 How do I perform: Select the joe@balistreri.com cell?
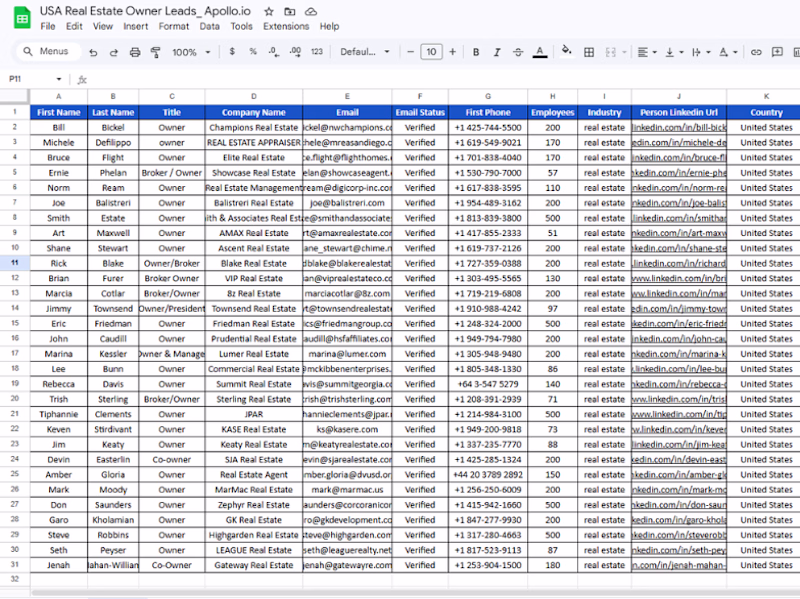347,203
